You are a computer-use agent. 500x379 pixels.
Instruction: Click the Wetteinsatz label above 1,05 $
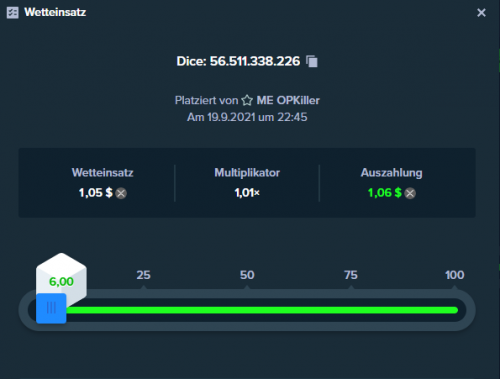click(x=103, y=173)
